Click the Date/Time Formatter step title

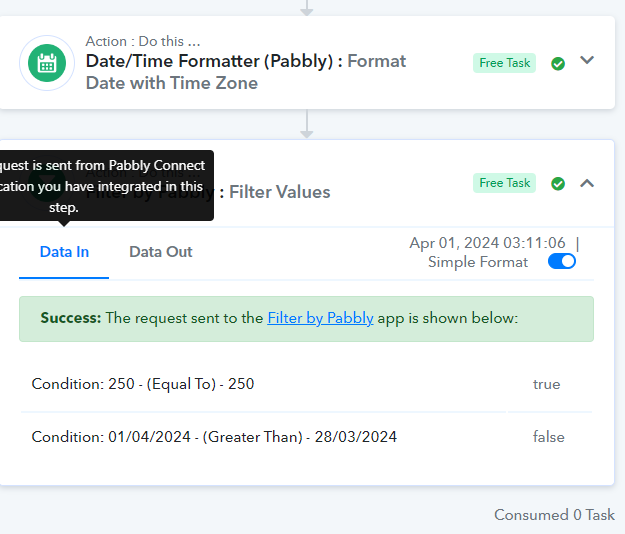(246, 72)
